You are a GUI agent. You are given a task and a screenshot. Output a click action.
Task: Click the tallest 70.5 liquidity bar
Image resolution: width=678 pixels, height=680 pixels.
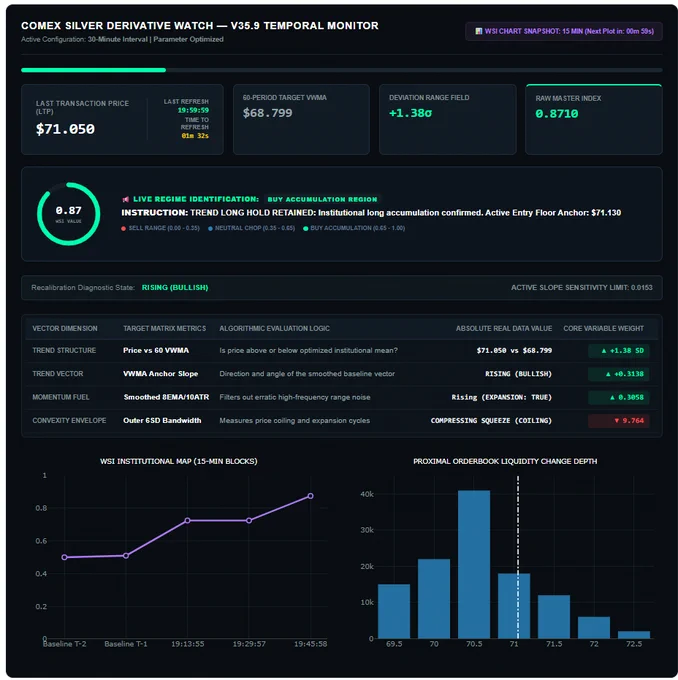[x=474, y=565]
